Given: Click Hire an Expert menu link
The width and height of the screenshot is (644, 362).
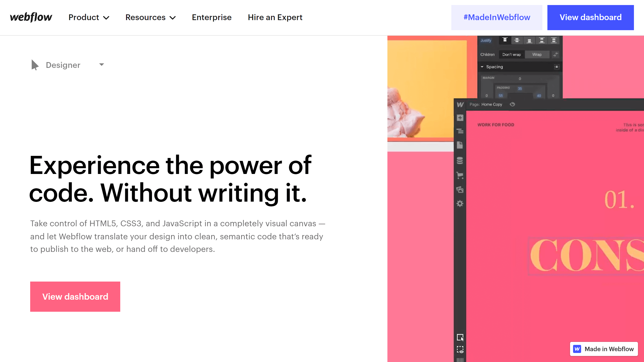Looking at the screenshot, I should point(275,17).
